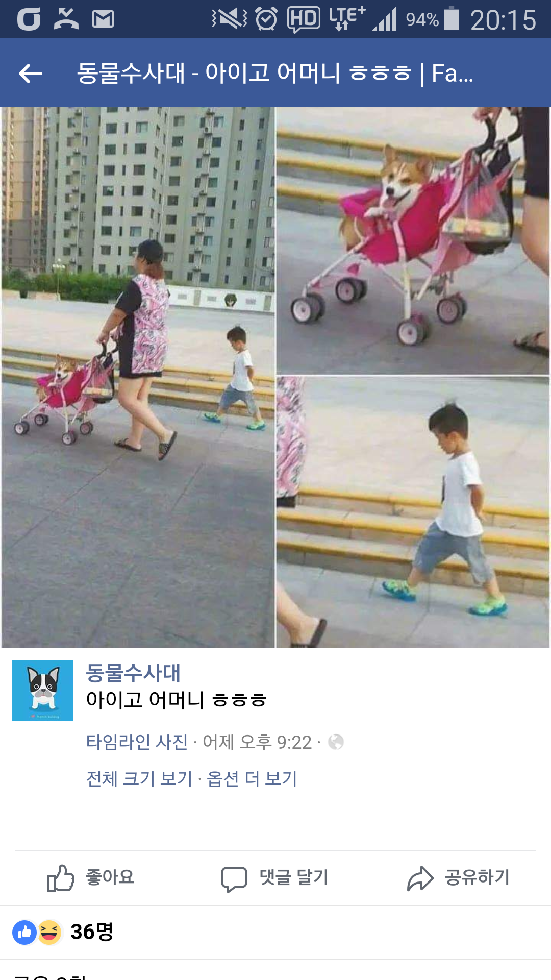Tap the 36명 reactions count
This screenshot has height=980, width=551.
[92, 932]
